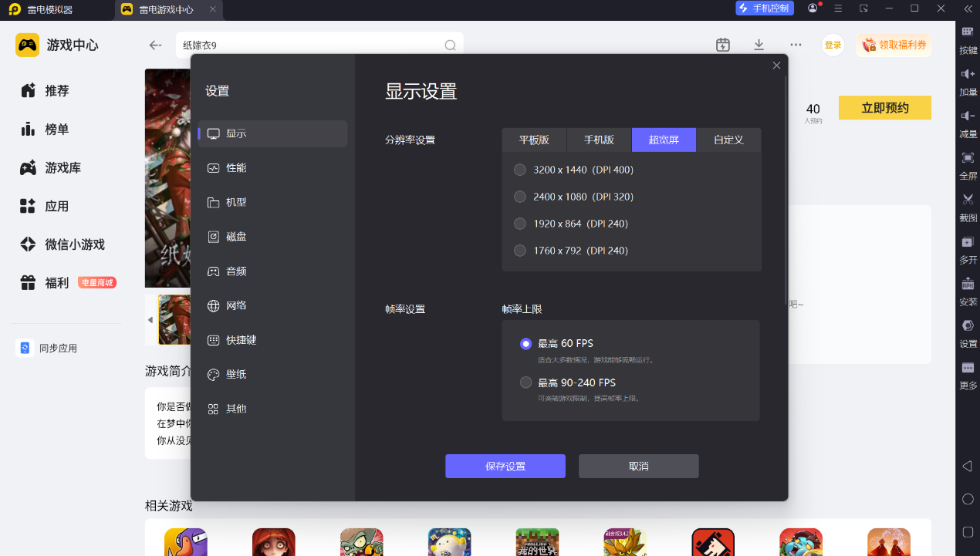Expand the 更多 more tools in right sidebar
Screen dimensions: 980x556
968,374
